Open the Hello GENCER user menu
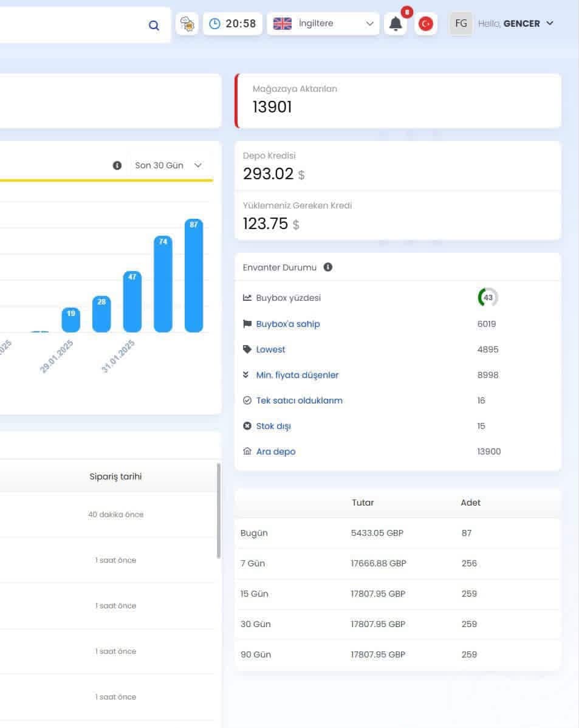This screenshot has height=728, width=579. coord(516,23)
